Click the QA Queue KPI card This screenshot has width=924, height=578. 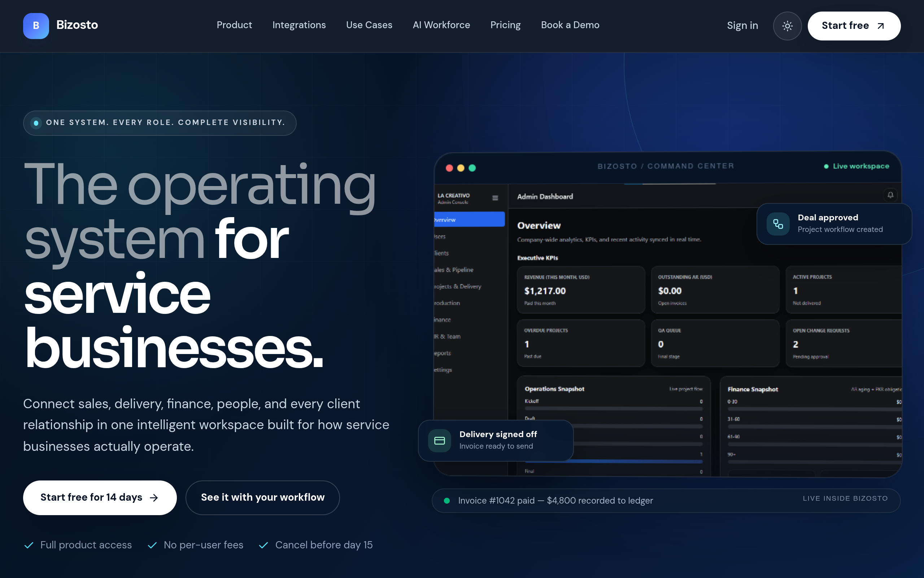click(x=715, y=343)
